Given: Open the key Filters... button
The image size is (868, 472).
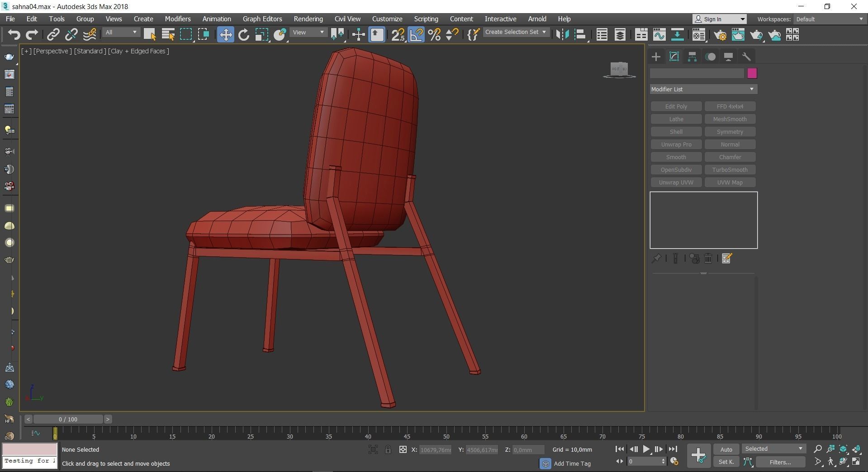Looking at the screenshot, I should click(780, 462).
